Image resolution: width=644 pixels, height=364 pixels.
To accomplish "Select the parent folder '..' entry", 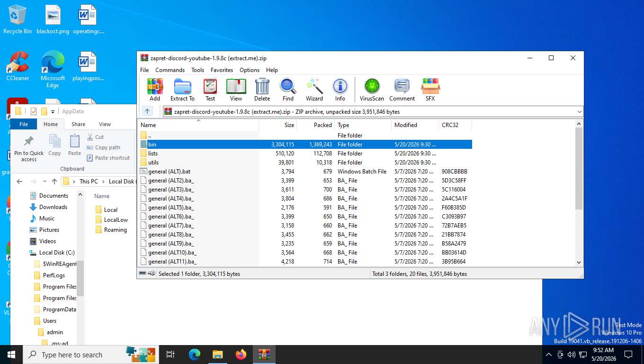I will (305, 136).
